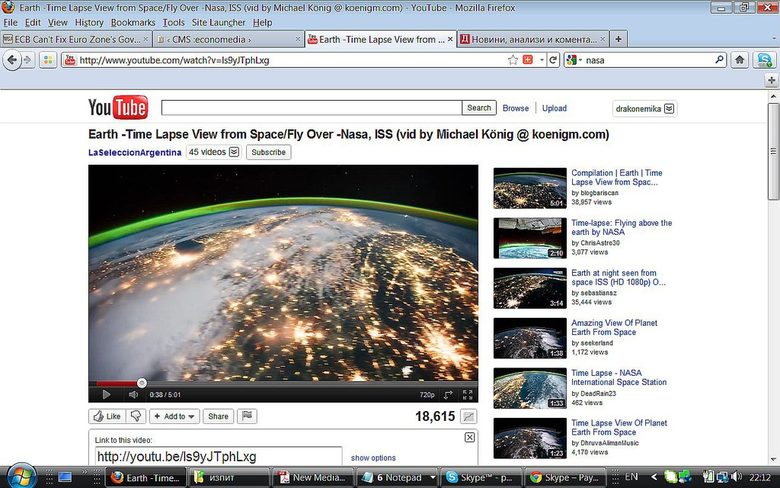Click the YouTube logo
This screenshot has width=780, height=488.
118,107
